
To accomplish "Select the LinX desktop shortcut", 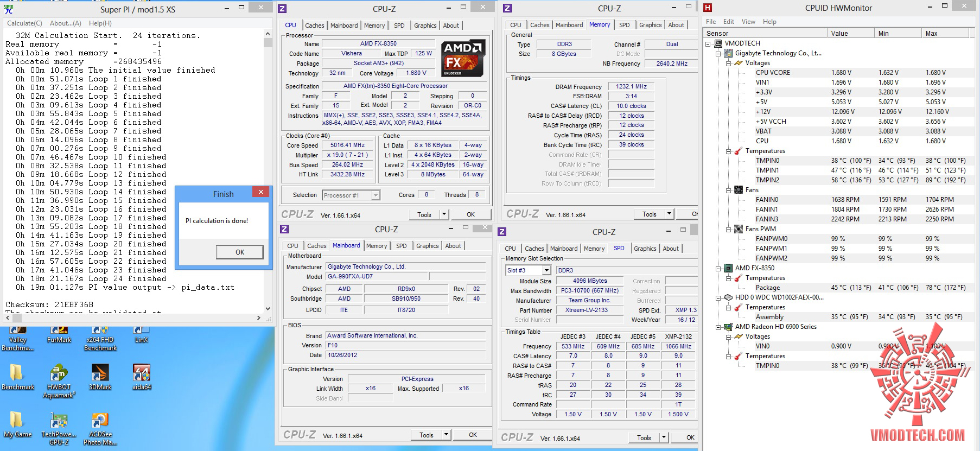I will 142,335.
